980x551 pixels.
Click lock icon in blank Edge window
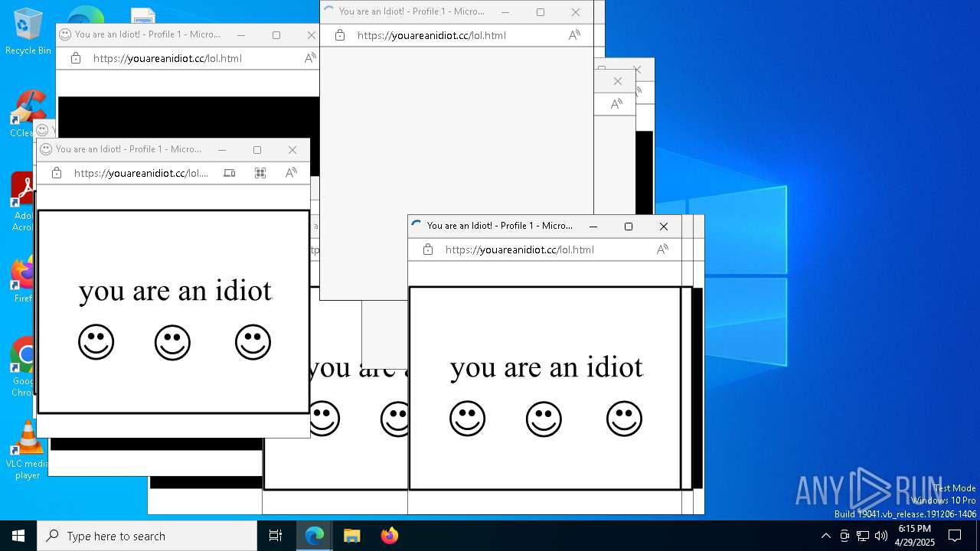340,35
